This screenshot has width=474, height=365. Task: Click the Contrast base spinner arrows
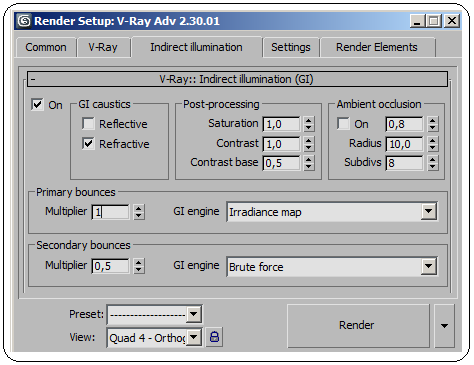[x=309, y=163]
